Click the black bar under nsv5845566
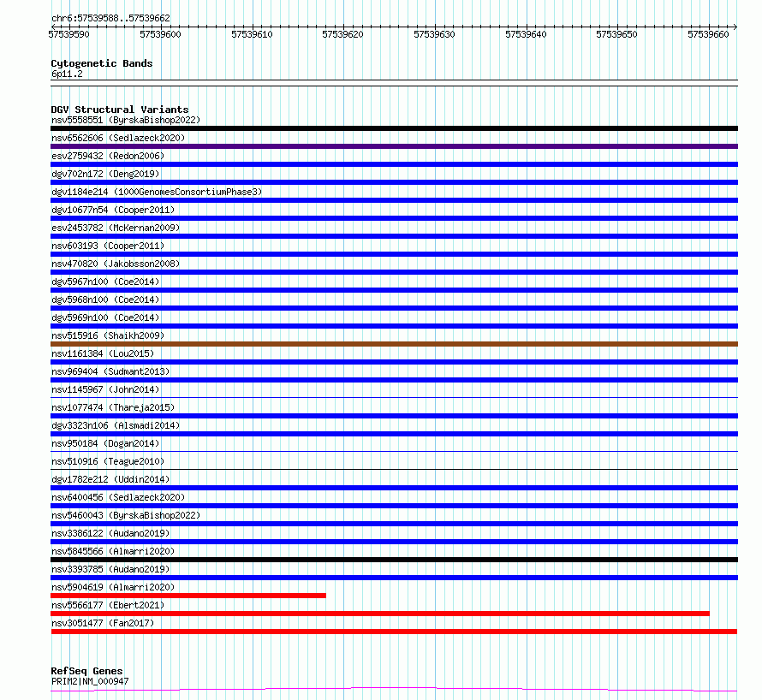The height and width of the screenshot is (700, 762). click(x=394, y=560)
